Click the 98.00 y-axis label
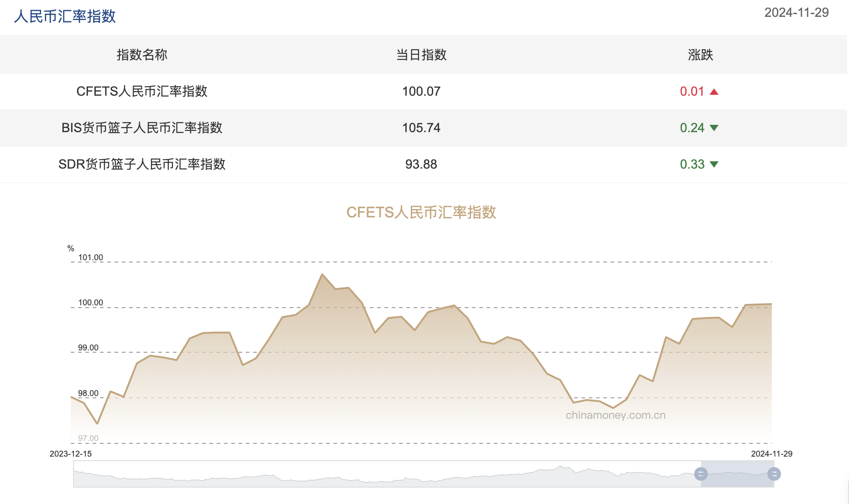The image size is (849, 504). coord(88,393)
